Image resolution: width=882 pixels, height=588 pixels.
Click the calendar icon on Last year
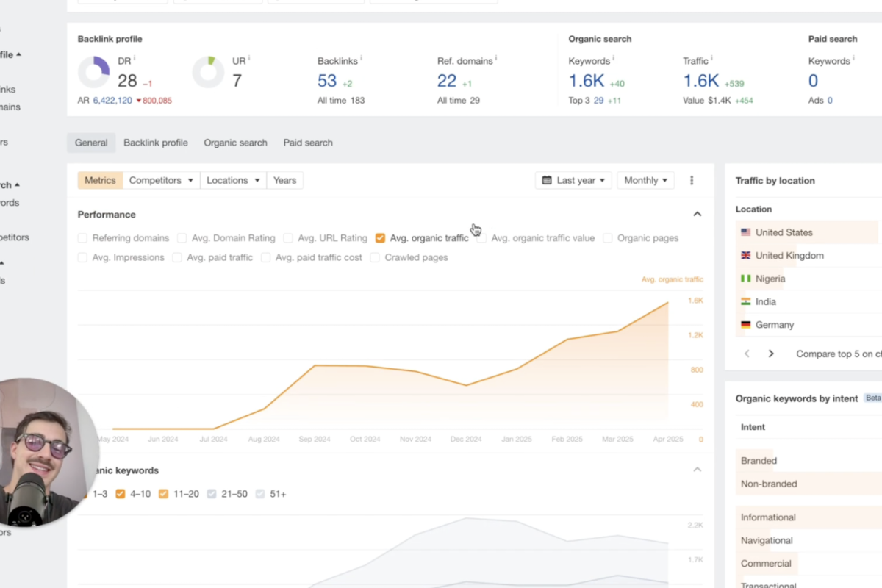(x=547, y=180)
